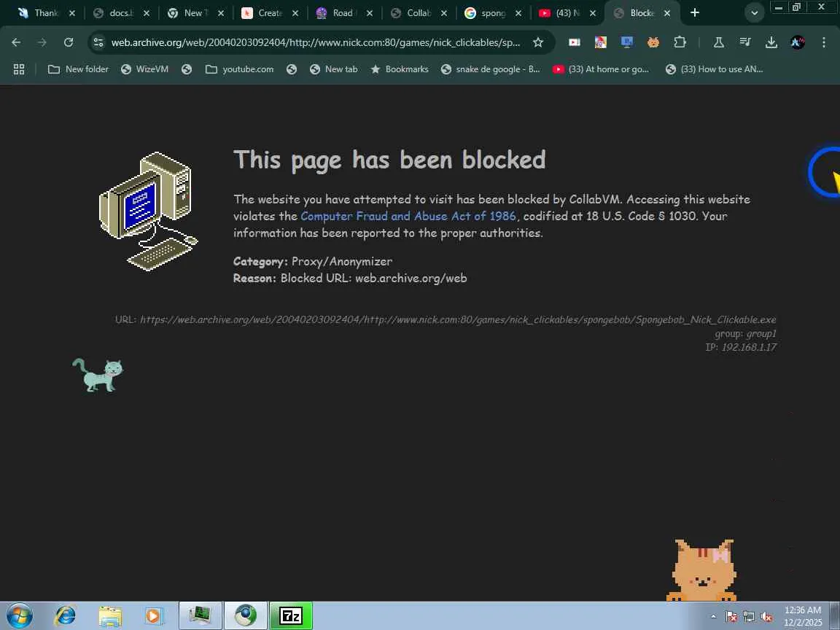This screenshot has height=630, width=840.
Task: Click the retro computer illustration
Action: [149, 211]
